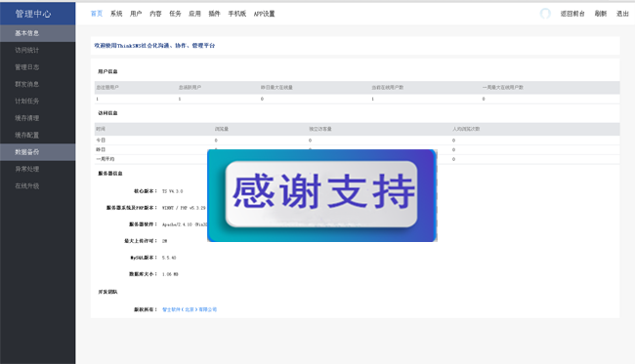Screen dimensions: 635x364
Task: Select the APP设置 navigation tab
Action: (264, 14)
